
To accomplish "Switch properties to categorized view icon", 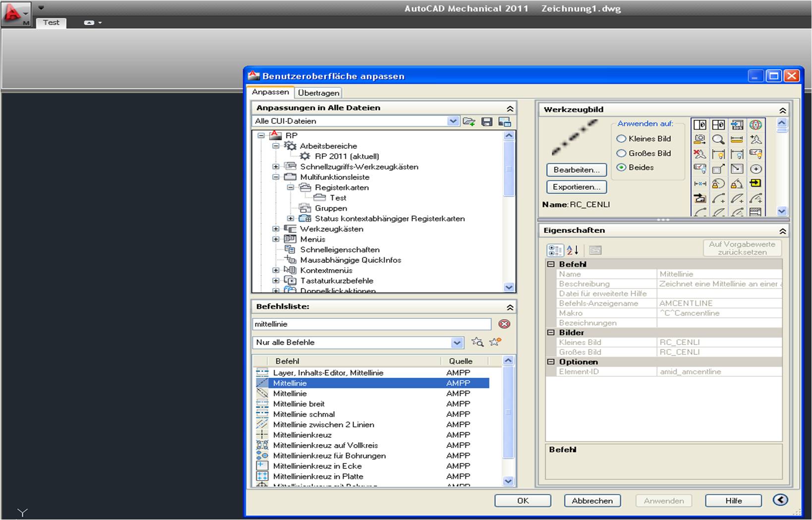I will 555,250.
